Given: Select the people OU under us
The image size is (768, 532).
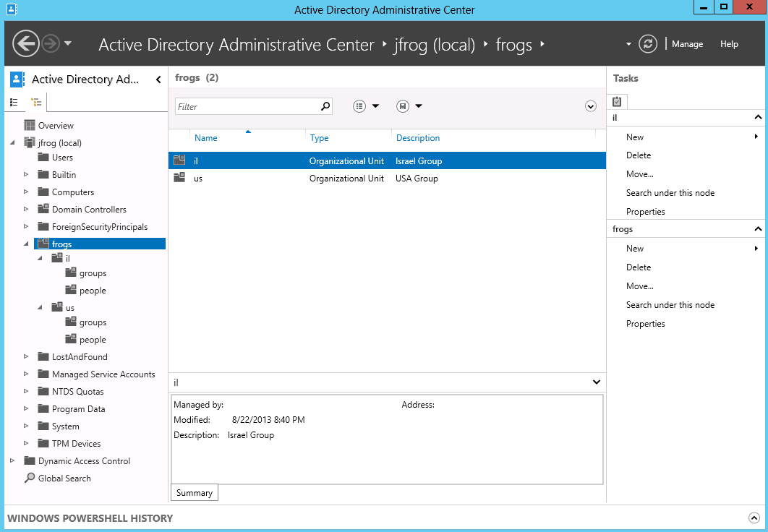Looking at the screenshot, I should click(92, 339).
